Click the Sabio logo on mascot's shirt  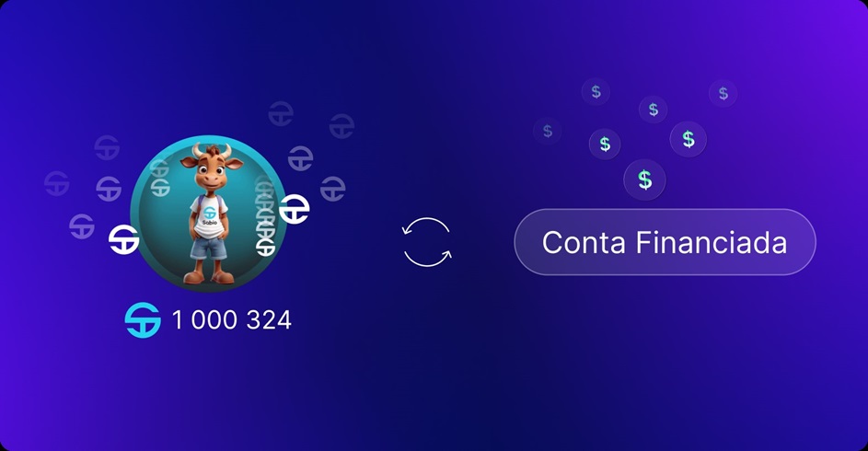pos(210,214)
